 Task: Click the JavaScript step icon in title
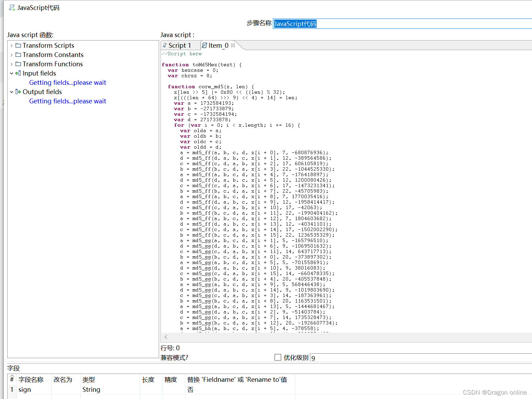pos(12,8)
